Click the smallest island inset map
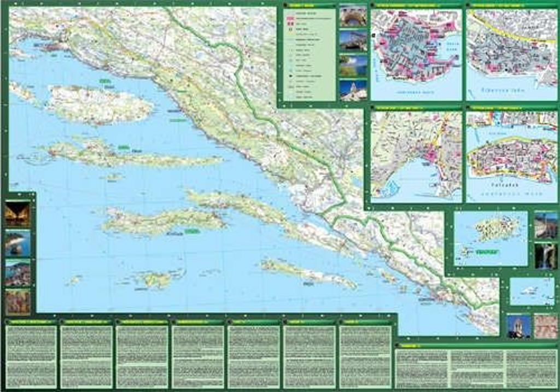Viewport: 560px width, 392px height. click(532, 291)
